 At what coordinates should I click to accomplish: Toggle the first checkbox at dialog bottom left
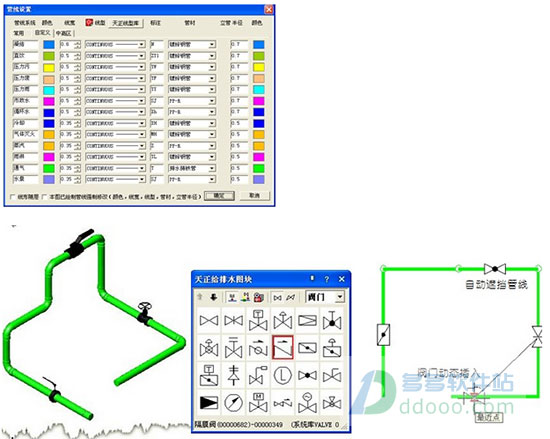tap(13, 197)
